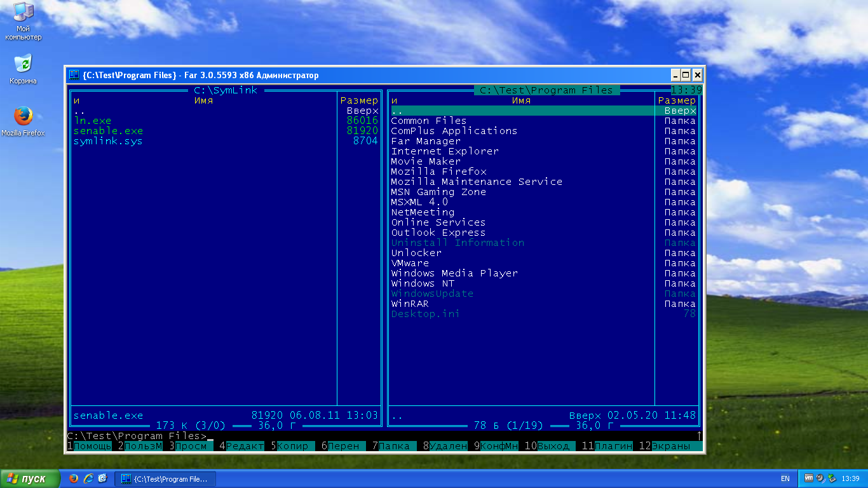
Task: Select symlink.sys in the left panel
Action: pos(109,141)
